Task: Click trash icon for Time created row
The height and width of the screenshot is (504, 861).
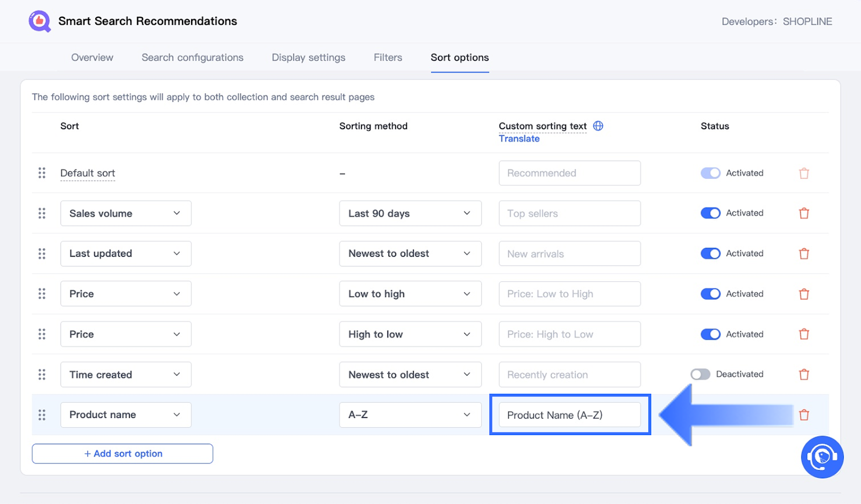Action: pyautogui.click(x=804, y=375)
